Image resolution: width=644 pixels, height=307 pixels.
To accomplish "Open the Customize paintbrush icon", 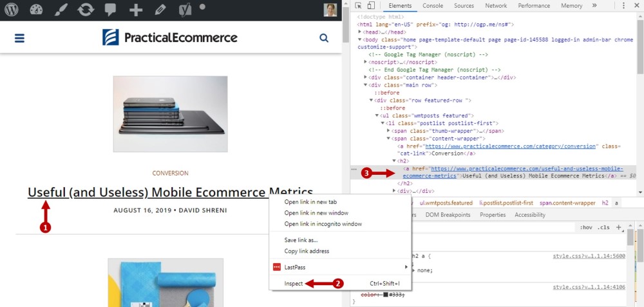I will click(61, 10).
